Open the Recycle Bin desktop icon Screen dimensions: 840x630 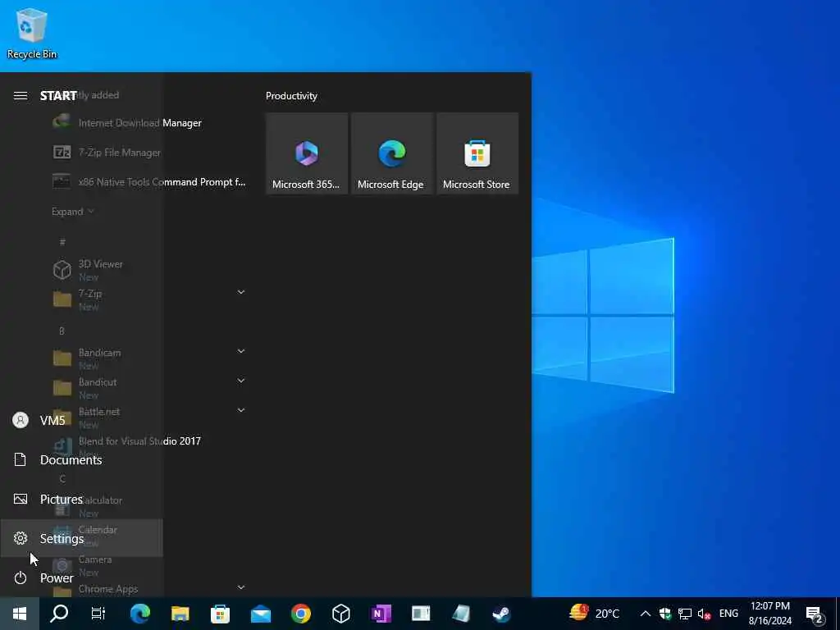(32, 33)
